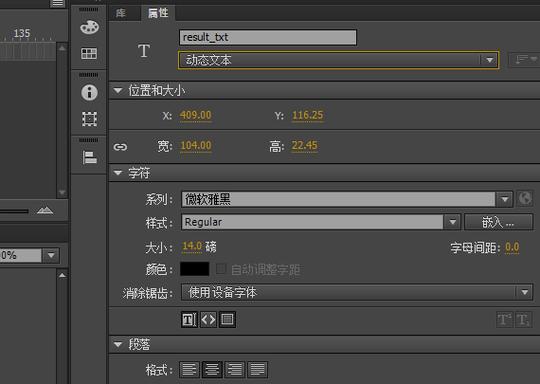Select the 属性 tab
Screen dimensions: 540x384
tap(158, 13)
